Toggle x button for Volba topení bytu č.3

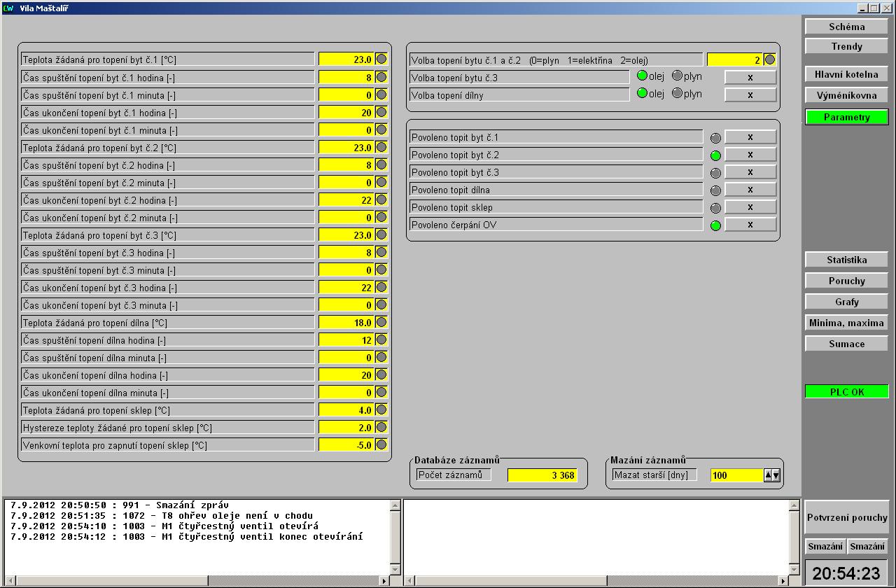750,77
